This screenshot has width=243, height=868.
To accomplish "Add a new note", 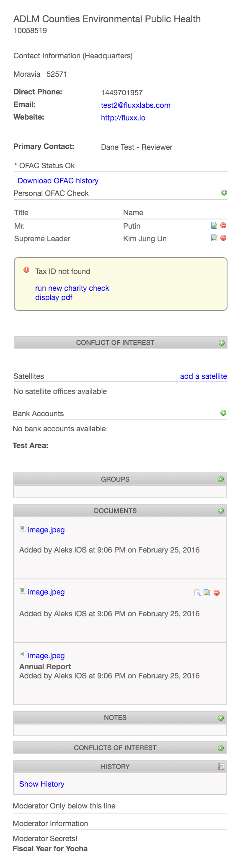I will pyautogui.click(x=221, y=718).
